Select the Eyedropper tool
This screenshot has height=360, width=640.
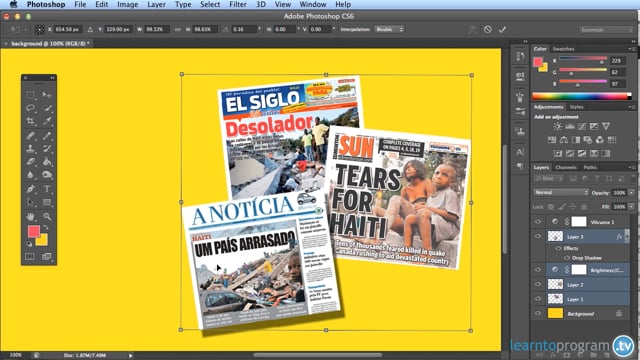47,121
